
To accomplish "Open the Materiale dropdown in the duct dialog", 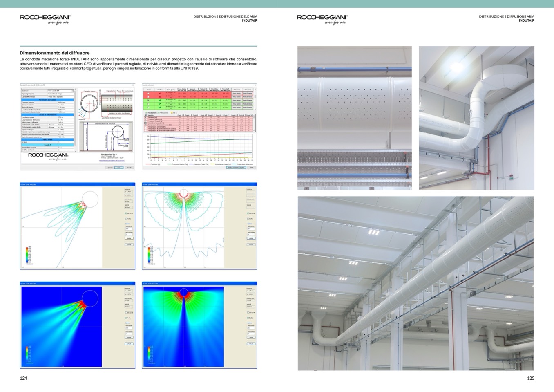I will pos(73,91).
